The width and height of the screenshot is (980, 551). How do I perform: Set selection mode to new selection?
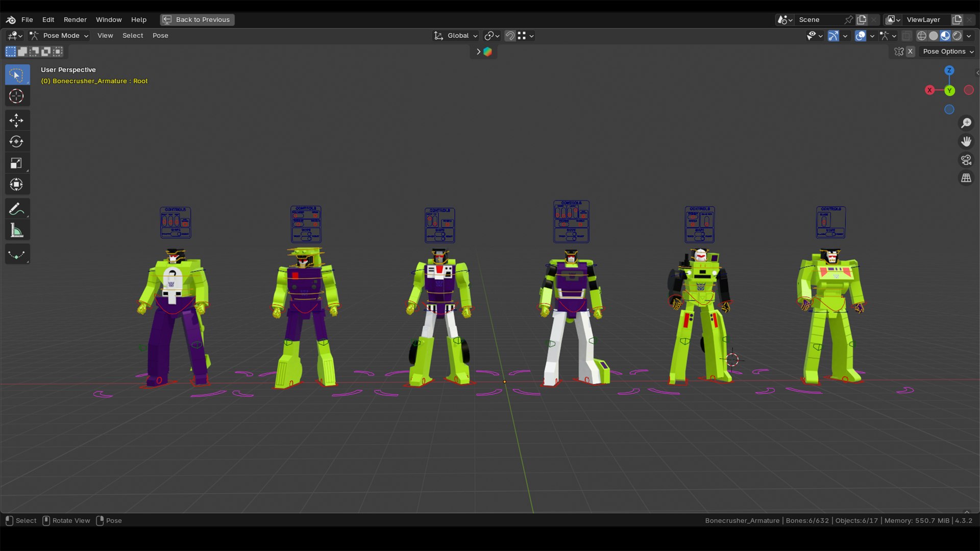click(10, 51)
